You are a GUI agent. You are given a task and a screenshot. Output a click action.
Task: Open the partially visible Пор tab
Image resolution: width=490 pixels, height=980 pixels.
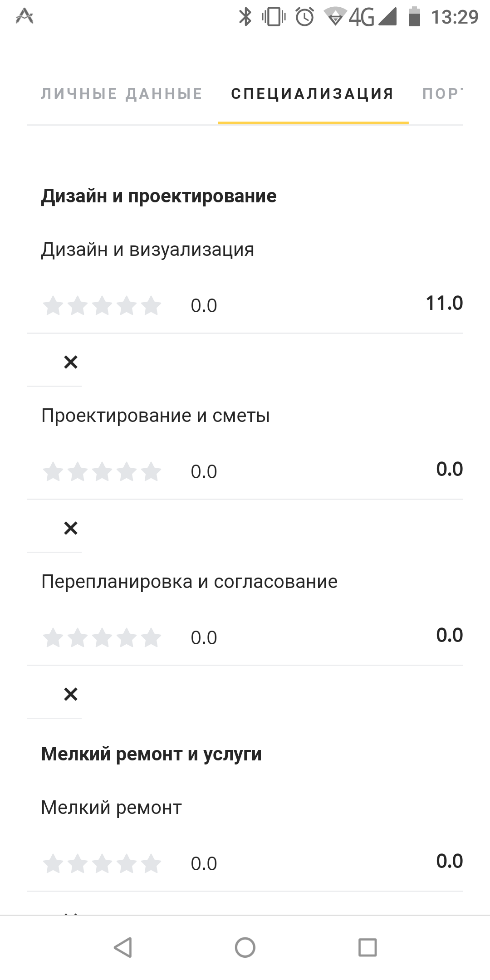point(442,94)
